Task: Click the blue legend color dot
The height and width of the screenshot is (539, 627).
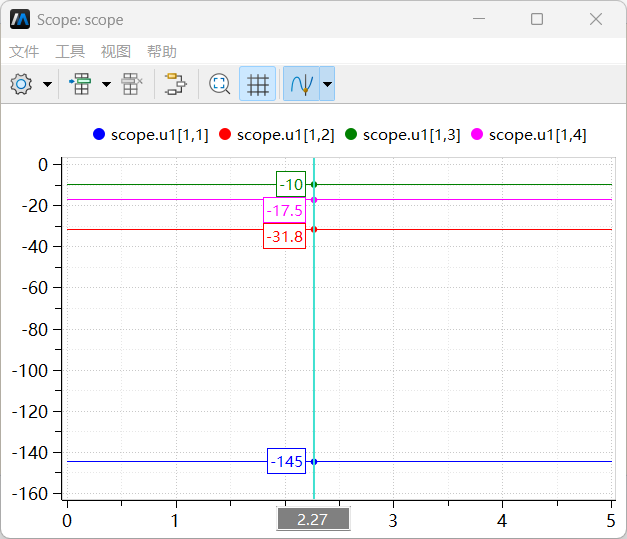Action: (99, 134)
